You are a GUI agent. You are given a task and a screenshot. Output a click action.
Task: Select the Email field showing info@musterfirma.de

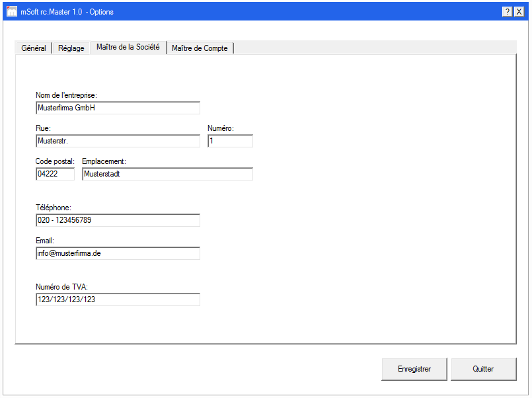click(118, 253)
